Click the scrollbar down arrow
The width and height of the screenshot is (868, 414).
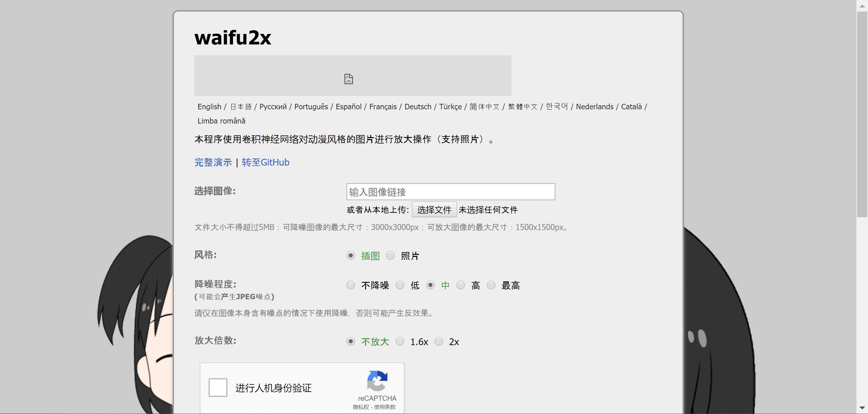click(863, 409)
